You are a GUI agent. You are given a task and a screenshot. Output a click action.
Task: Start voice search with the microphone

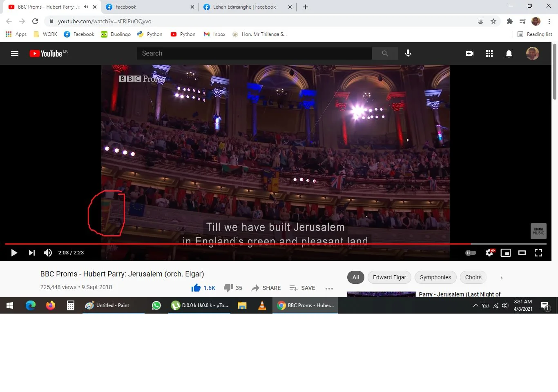click(408, 53)
